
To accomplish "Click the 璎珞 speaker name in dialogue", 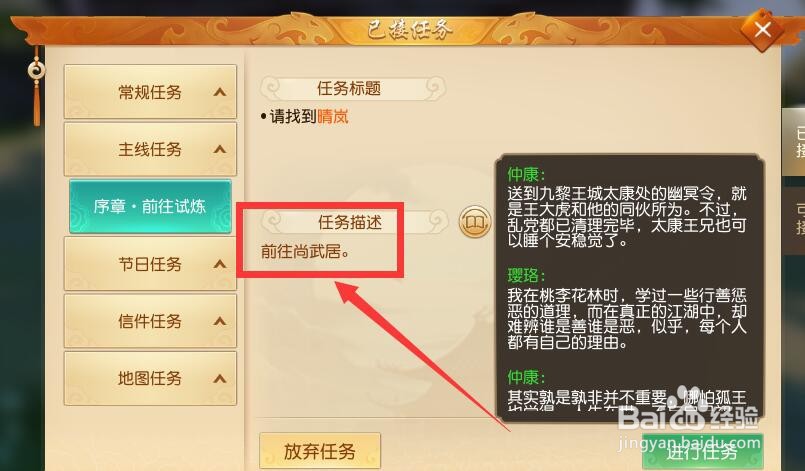I will click(526, 275).
